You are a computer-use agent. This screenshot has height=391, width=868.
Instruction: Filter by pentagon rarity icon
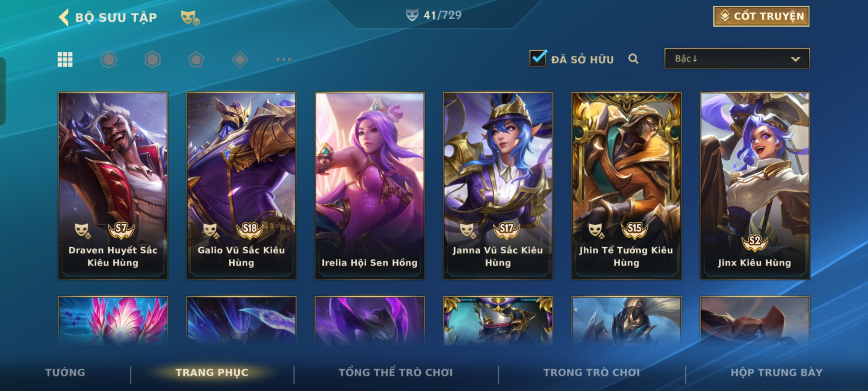click(196, 59)
